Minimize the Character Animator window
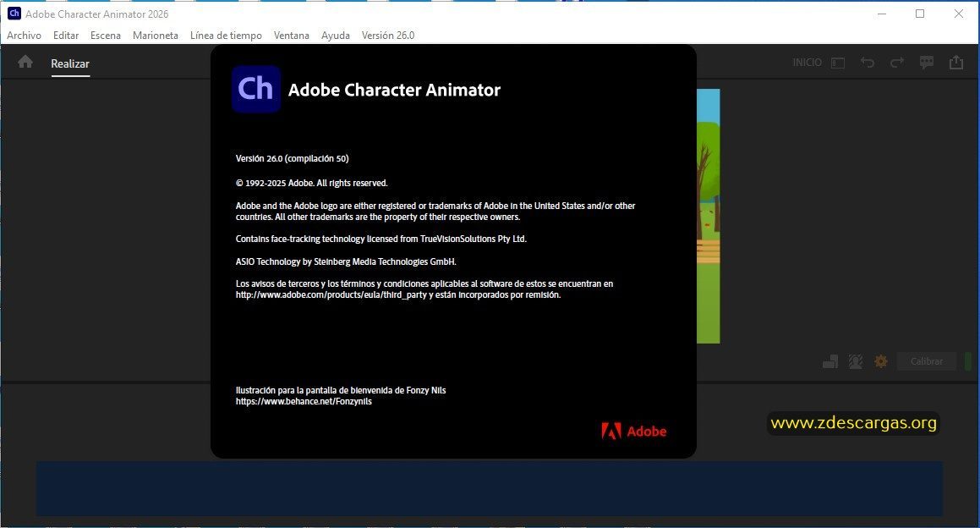This screenshot has height=528, width=980. pos(882,14)
